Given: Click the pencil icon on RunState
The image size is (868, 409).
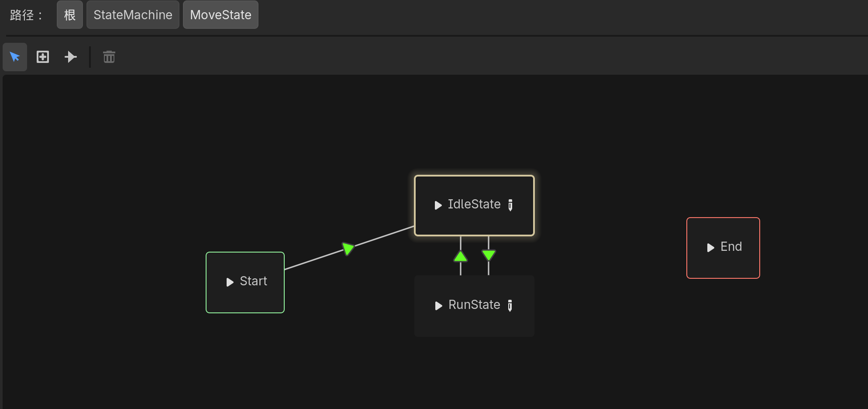Looking at the screenshot, I should pos(510,305).
